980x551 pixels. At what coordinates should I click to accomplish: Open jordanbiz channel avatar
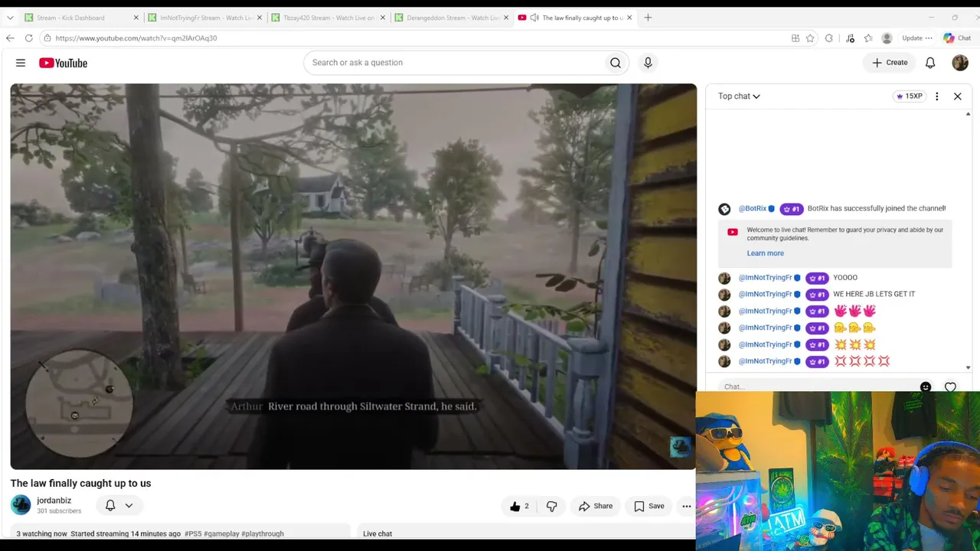click(x=21, y=505)
